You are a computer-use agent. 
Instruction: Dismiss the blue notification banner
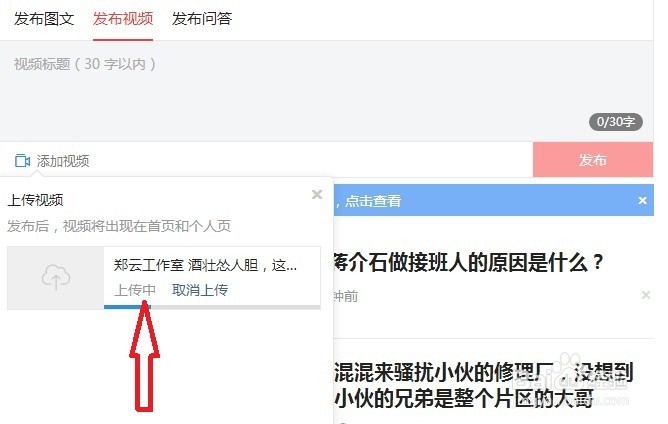click(x=642, y=200)
